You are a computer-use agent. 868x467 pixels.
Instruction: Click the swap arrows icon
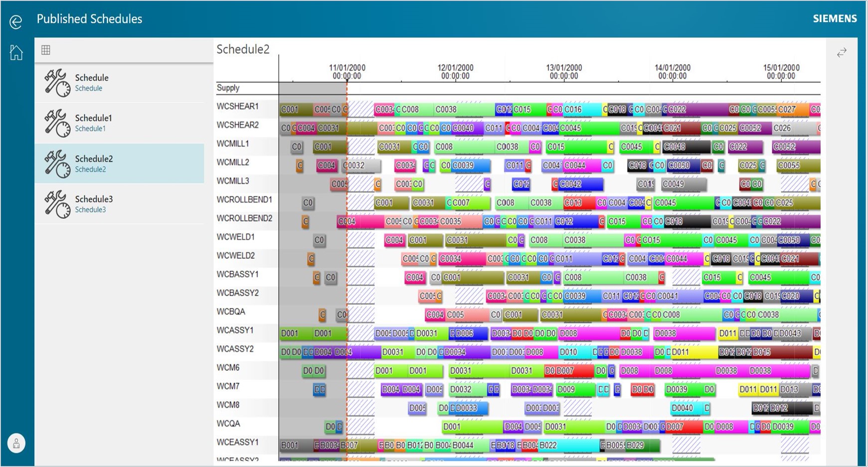[842, 52]
